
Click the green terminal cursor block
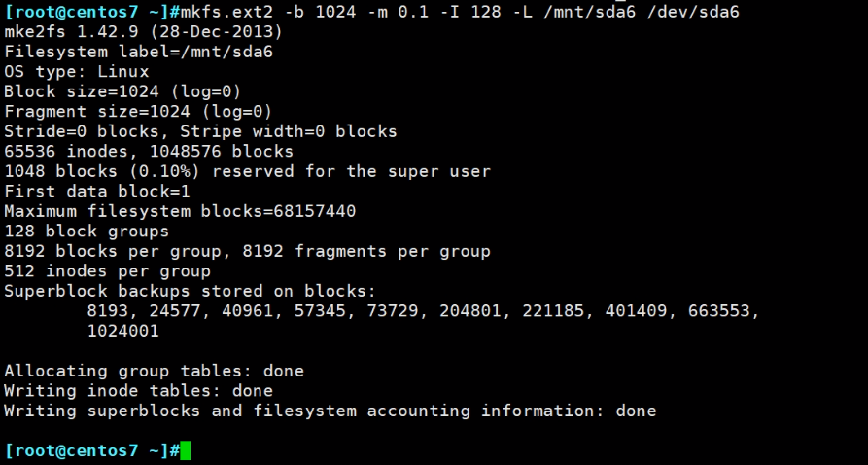[186, 450]
